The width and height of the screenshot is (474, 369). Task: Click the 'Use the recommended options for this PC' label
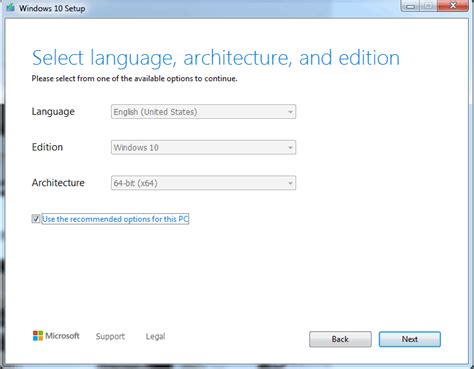click(x=115, y=219)
